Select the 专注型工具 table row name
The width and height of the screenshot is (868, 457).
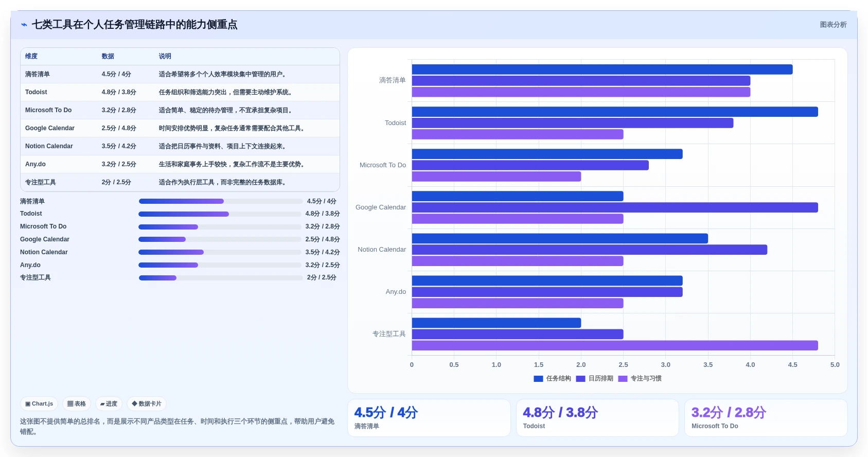(x=41, y=182)
